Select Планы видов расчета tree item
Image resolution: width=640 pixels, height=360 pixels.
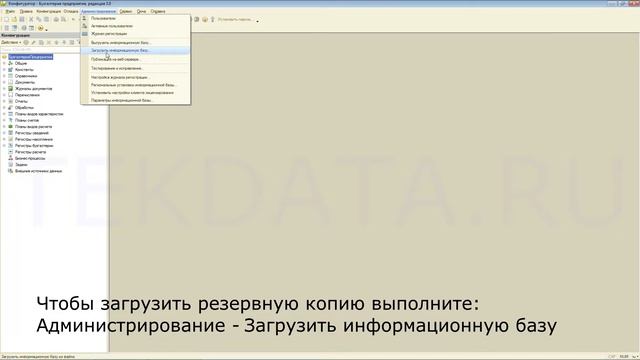[33, 127]
